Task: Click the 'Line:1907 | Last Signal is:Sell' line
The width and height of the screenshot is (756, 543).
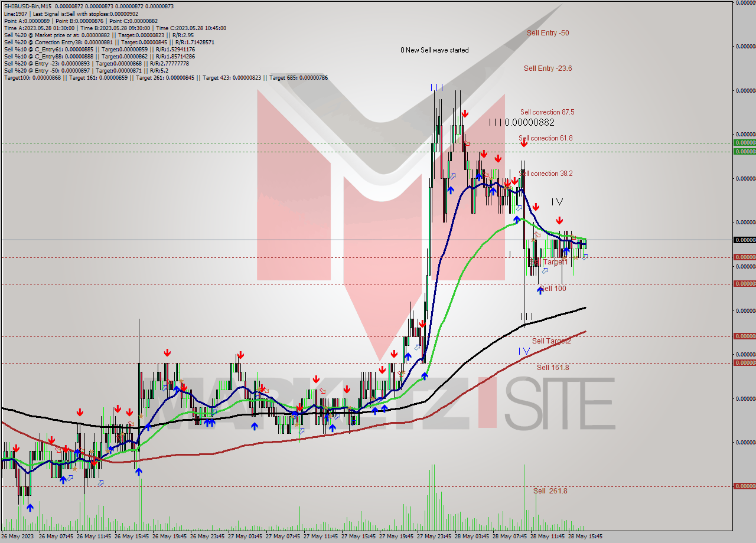Action: pos(71,14)
